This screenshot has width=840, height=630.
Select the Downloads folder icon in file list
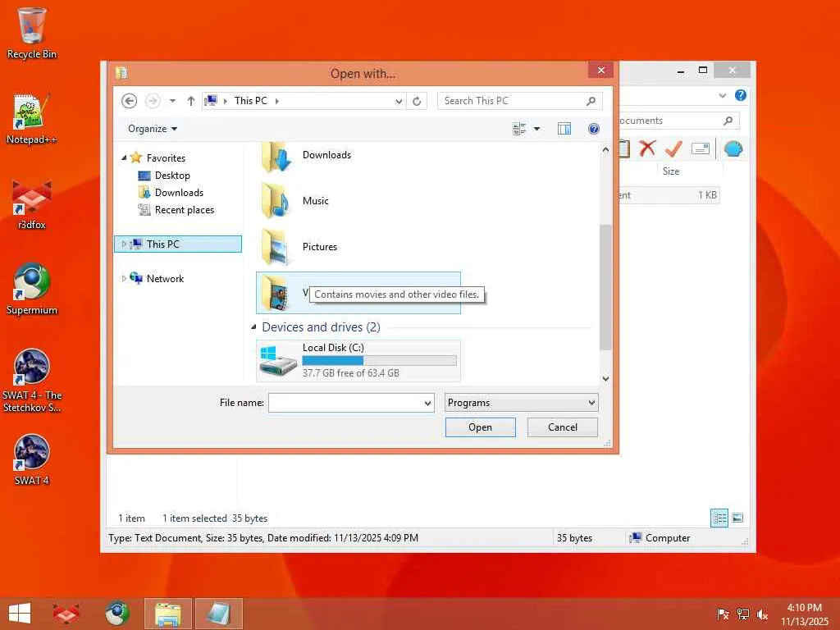[276, 157]
